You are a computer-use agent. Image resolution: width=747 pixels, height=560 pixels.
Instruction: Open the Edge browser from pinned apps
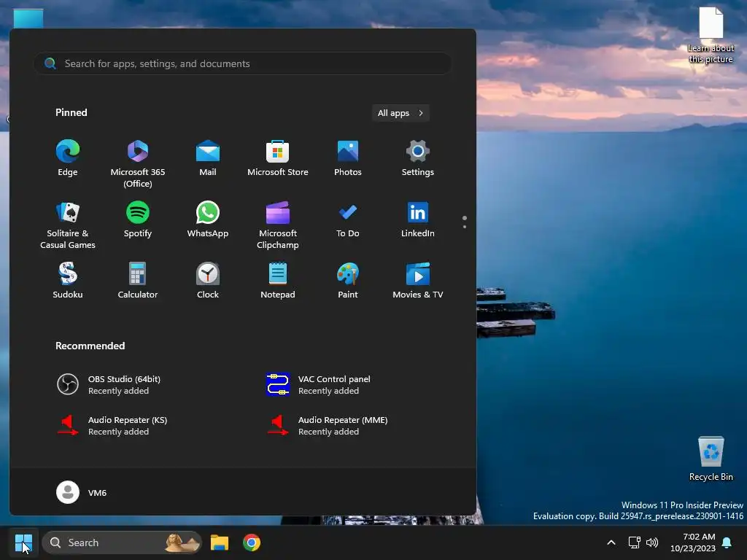click(68, 158)
